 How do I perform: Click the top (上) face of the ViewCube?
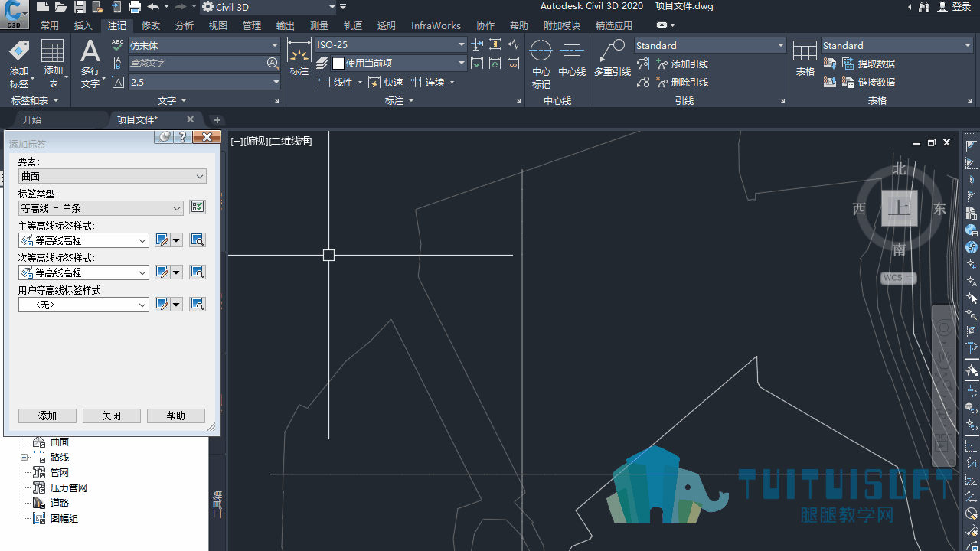[899, 208]
